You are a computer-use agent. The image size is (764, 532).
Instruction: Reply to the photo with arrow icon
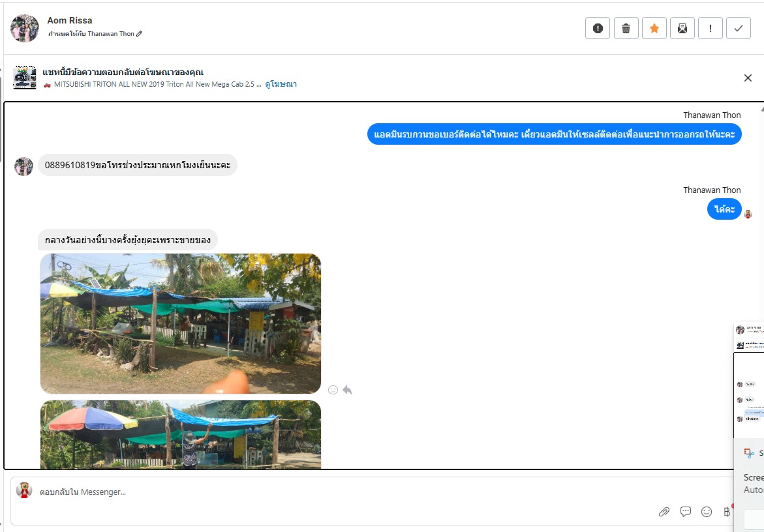(x=347, y=390)
